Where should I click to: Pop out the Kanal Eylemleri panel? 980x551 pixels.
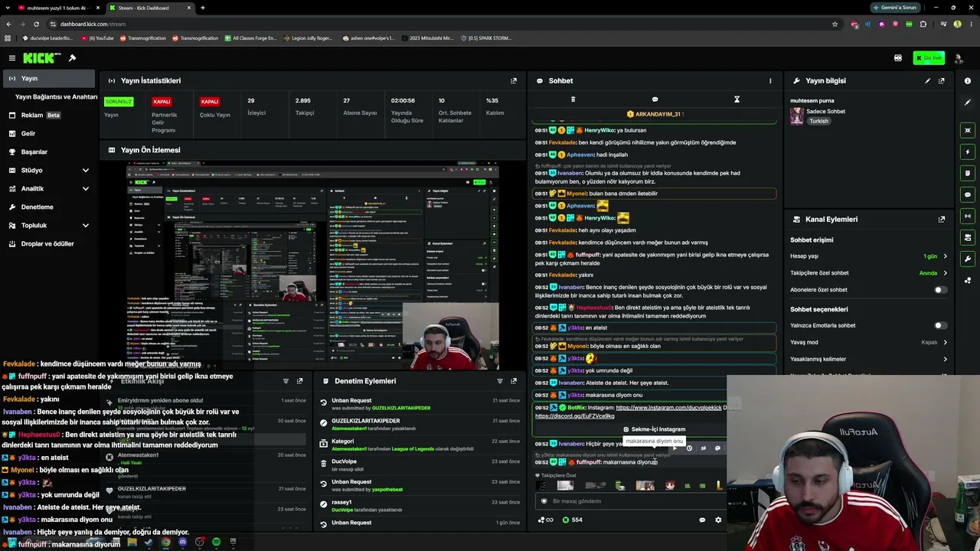point(942,219)
